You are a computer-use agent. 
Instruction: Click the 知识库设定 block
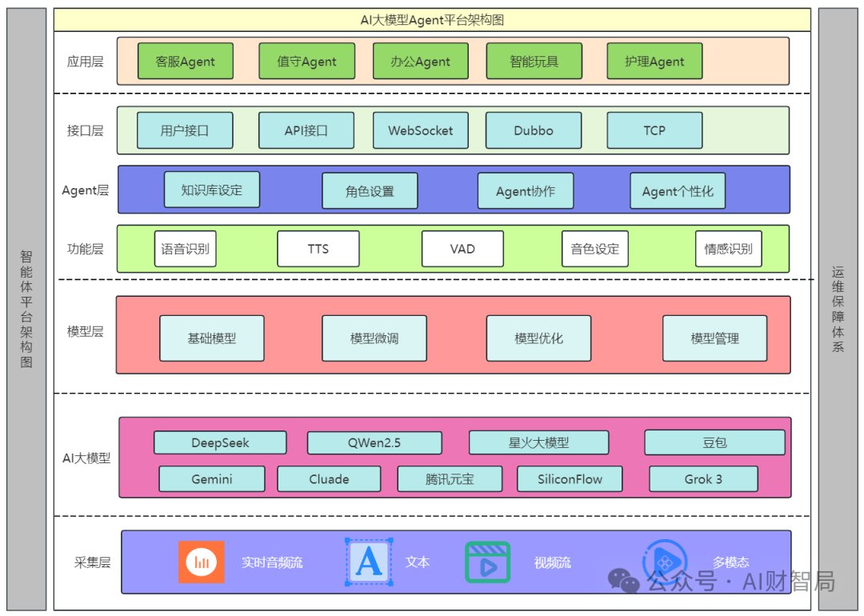(x=211, y=190)
